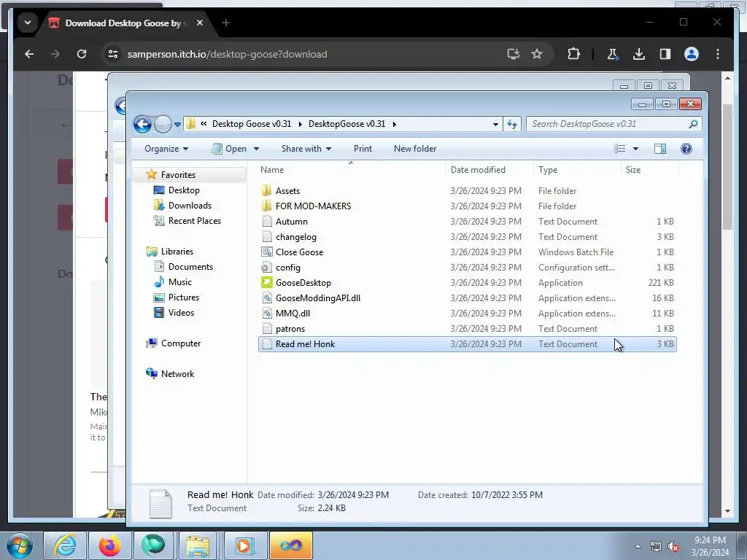Refresh the Explorer folder view
Viewport: 747px width, 560px height.
(512, 124)
